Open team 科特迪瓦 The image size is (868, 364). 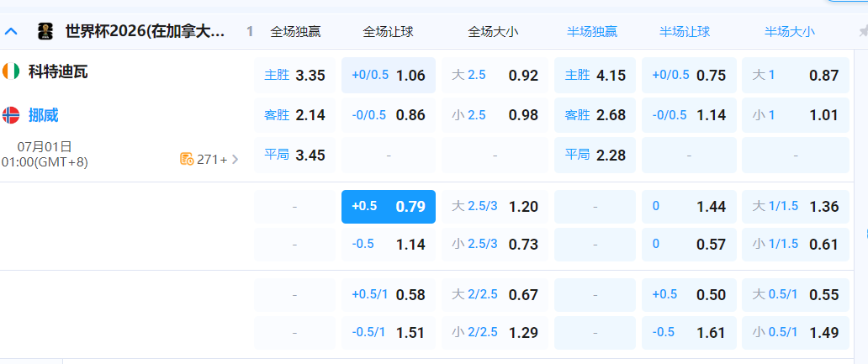click(58, 71)
